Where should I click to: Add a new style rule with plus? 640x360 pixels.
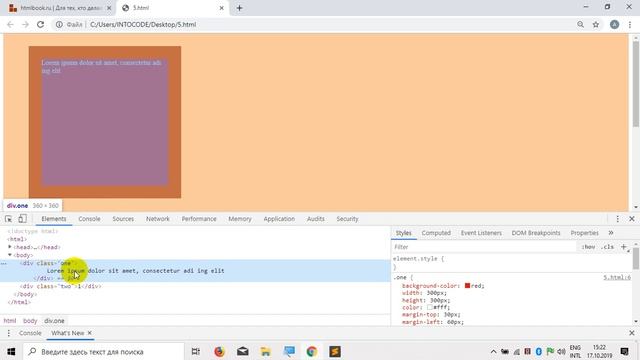point(624,247)
